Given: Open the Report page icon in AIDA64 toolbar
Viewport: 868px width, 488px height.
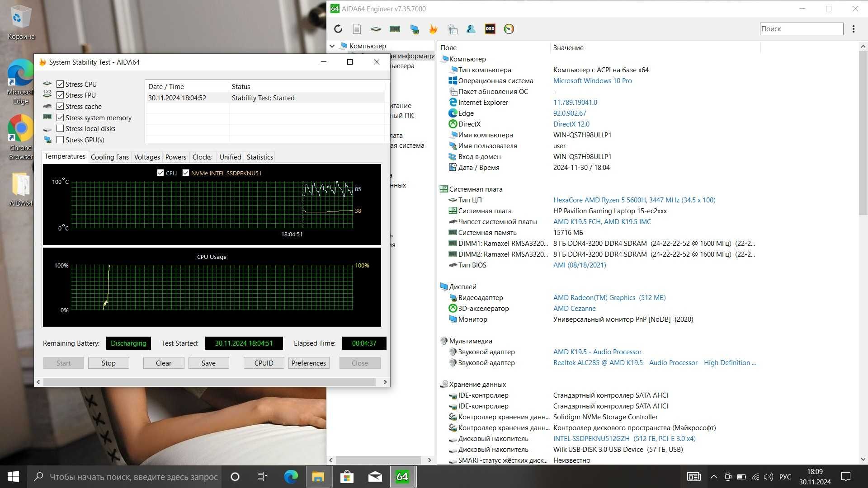Looking at the screenshot, I should [x=357, y=29].
